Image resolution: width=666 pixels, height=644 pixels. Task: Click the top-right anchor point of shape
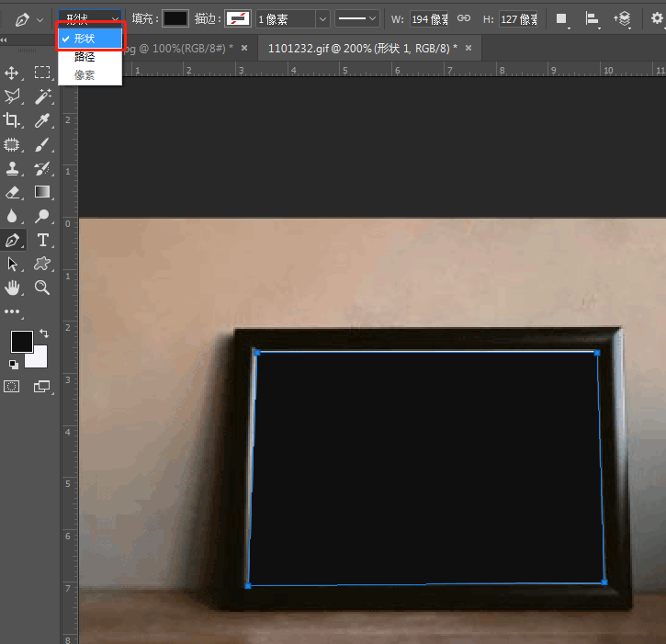click(597, 353)
